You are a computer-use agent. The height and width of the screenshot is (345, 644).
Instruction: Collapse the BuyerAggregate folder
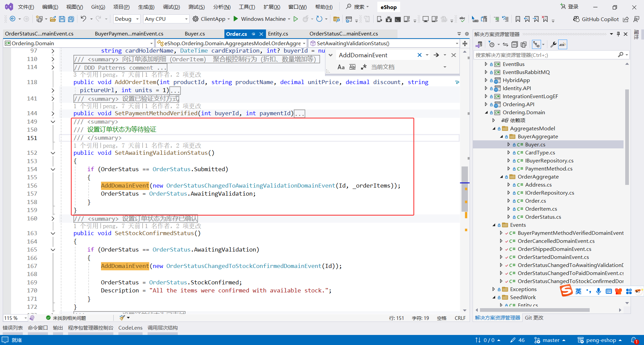coord(501,137)
